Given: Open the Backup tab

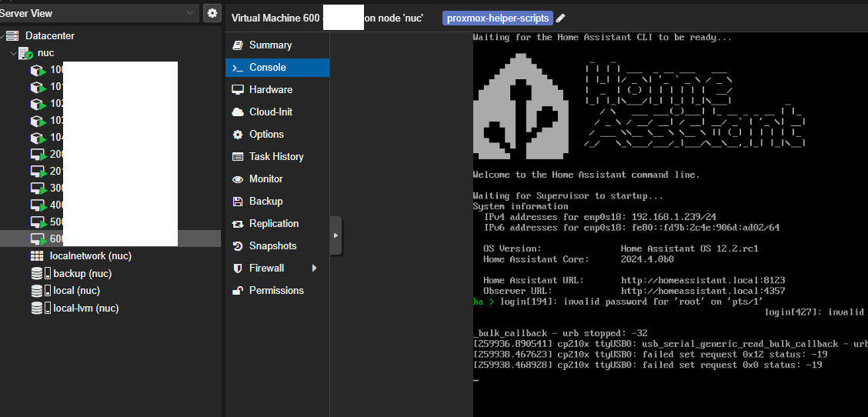Looking at the screenshot, I should point(277,201).
